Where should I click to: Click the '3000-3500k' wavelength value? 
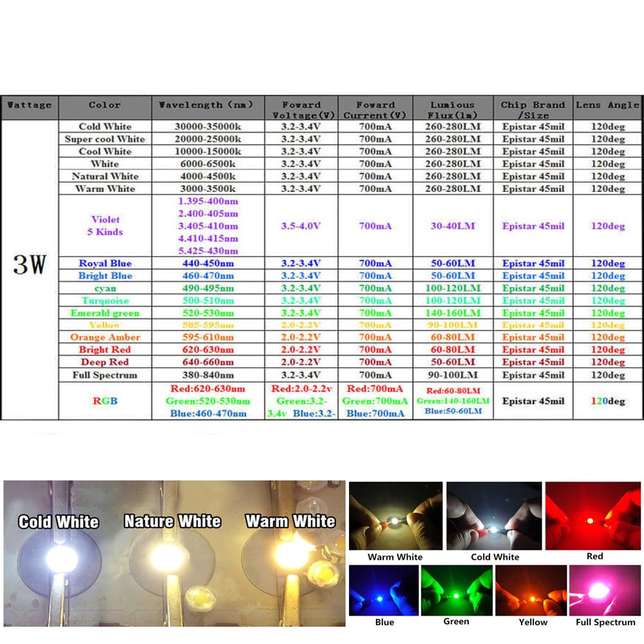208,189
